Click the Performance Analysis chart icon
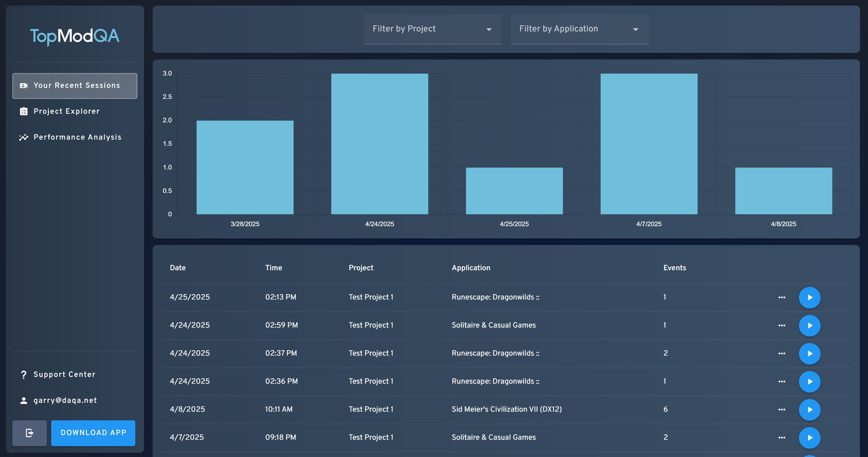 pyautogui.click(x=24, y=137)
